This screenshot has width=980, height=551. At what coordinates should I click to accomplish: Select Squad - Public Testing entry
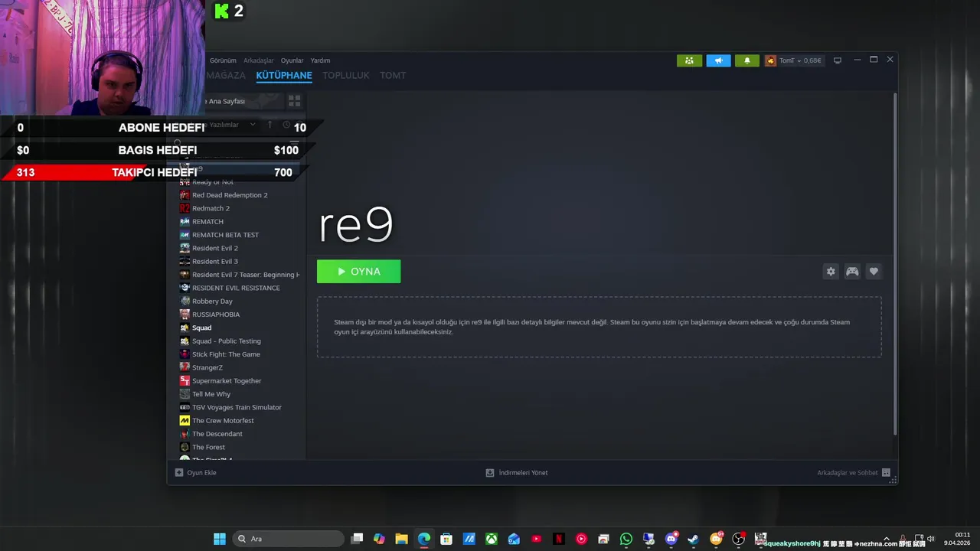(226, 341)
